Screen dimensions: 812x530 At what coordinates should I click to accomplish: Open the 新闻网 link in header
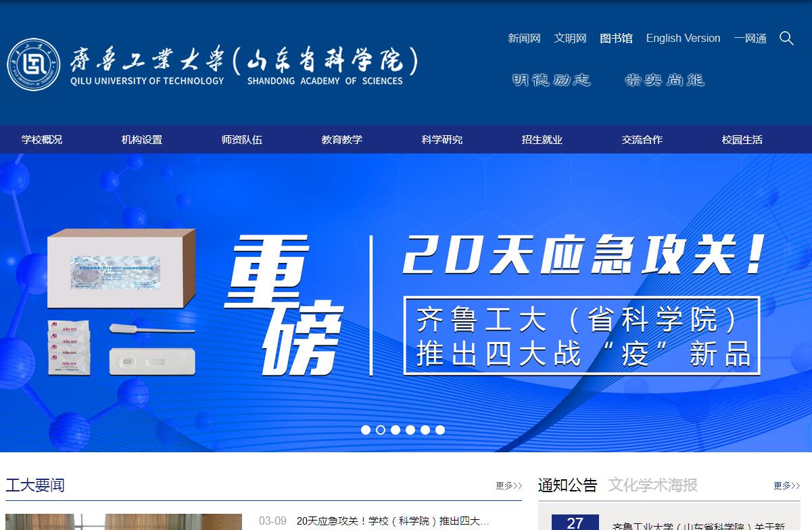(x=524, y=39)
